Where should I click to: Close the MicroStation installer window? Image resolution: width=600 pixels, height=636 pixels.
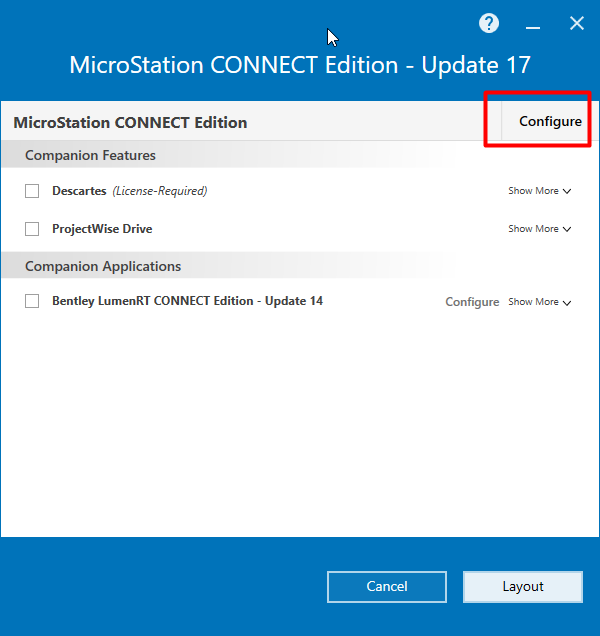pos(576,24)
